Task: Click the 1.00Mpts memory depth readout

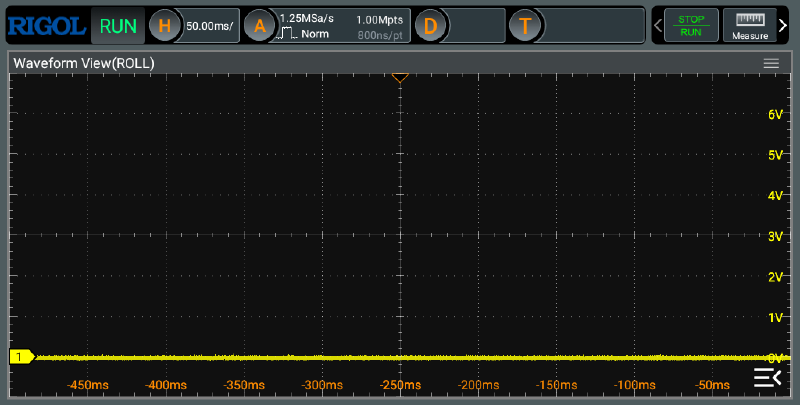Action: click(380, 20)
